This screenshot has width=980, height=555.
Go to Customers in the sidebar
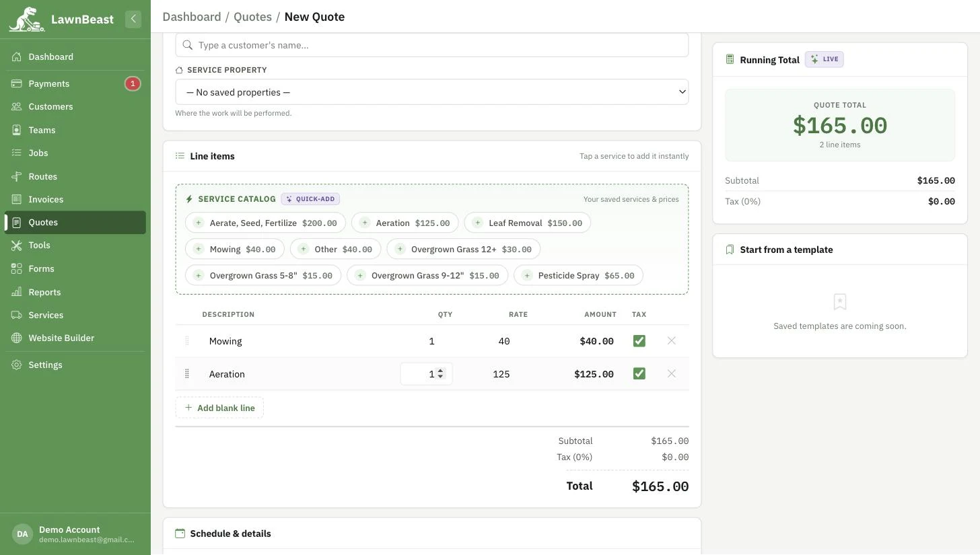pyautogui.click(x=75, y=106)
